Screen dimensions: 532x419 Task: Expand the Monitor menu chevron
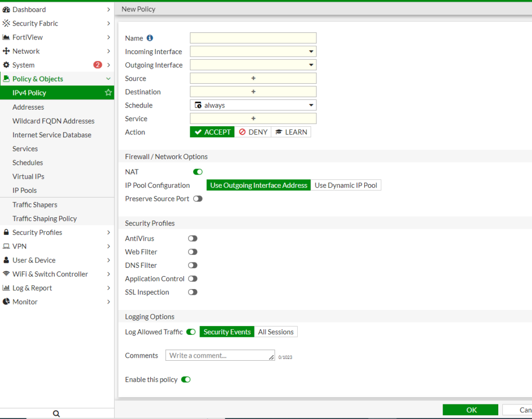(x=109, y=302)
